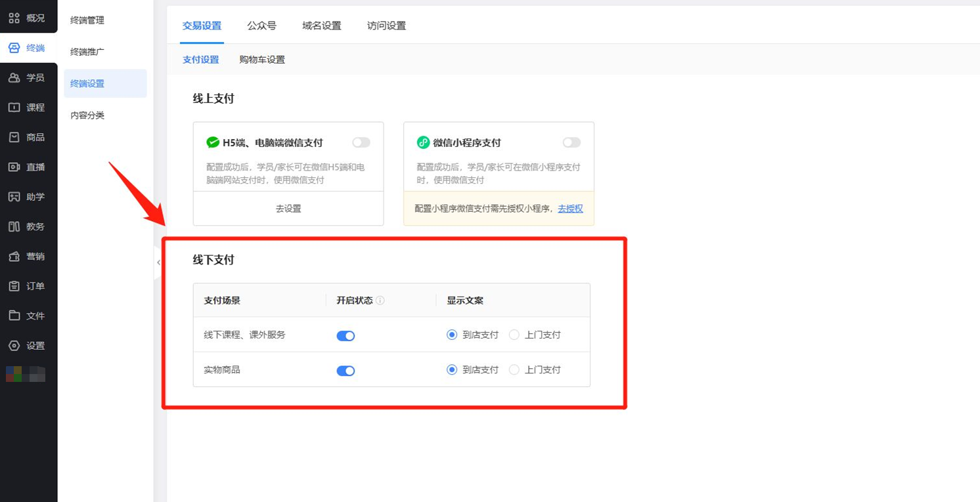980x502 pixels.
Task: Open the 课程 courses sidebar icon
Action: click(14, 108)
